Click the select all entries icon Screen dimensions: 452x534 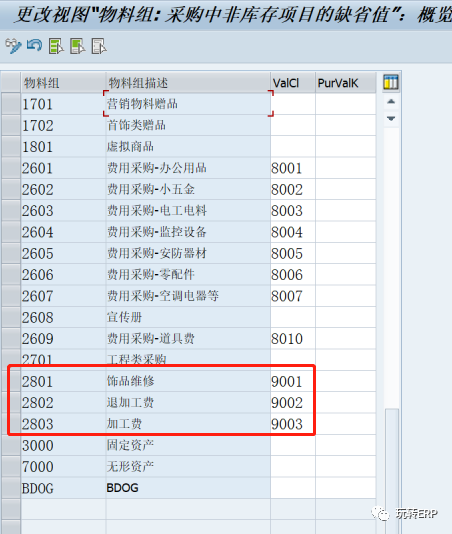(x=56, y=46)
